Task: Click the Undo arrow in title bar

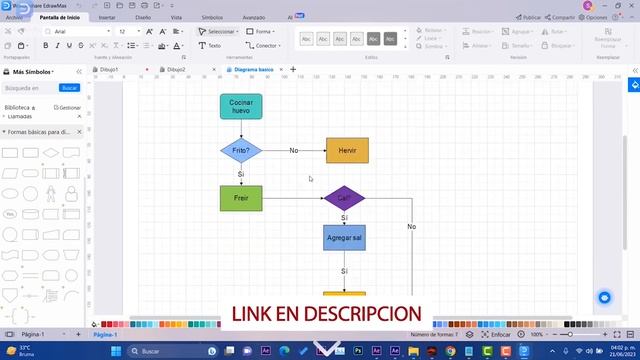Action: click(79, 5)
